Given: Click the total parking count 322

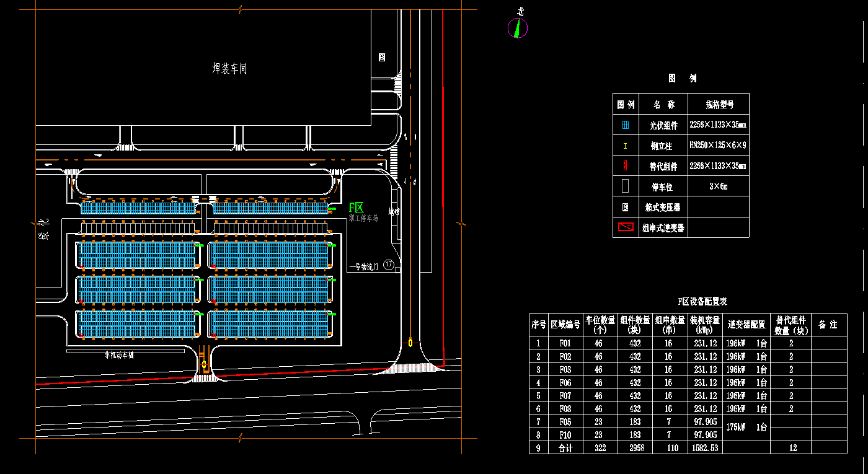Looking at the screenshot, I should point(600,448).
